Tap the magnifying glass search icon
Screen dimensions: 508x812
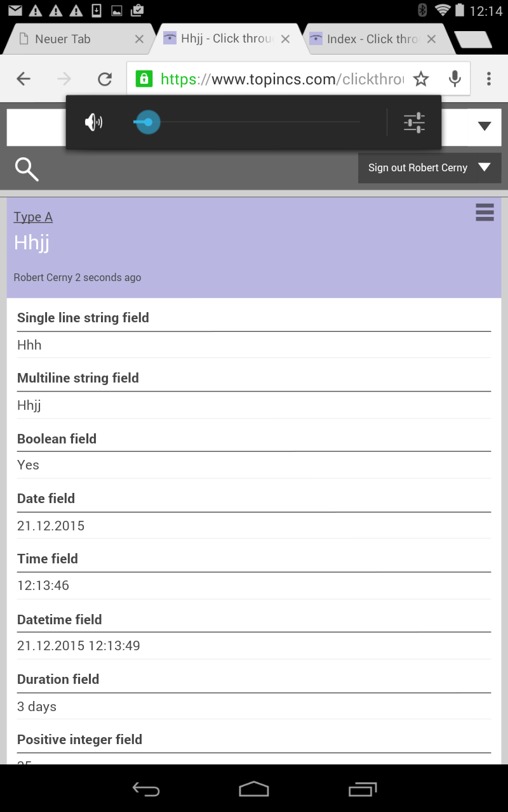(x=27, y=169)
